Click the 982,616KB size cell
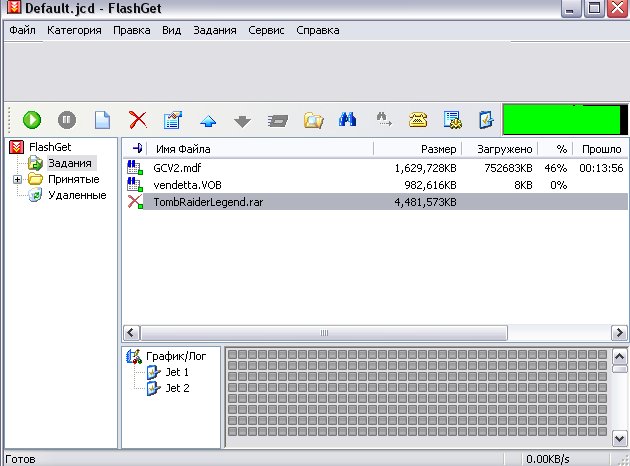630x466 pixels. (x=430, y=185)
